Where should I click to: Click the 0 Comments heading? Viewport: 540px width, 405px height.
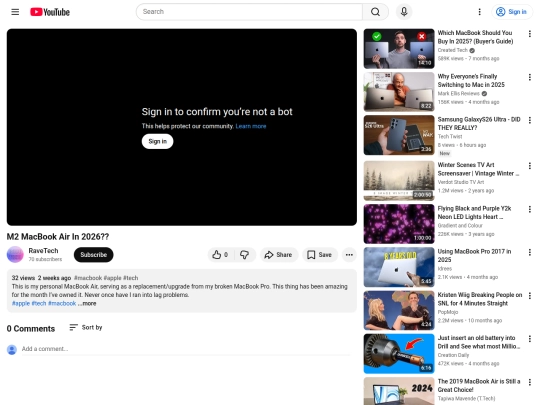(x=31, y=329)
